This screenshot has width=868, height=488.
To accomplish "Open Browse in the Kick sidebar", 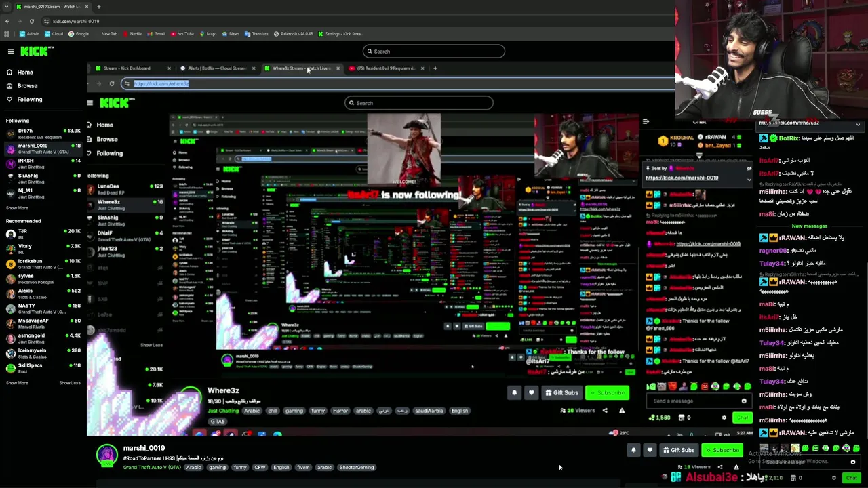I will click(22, 86).
